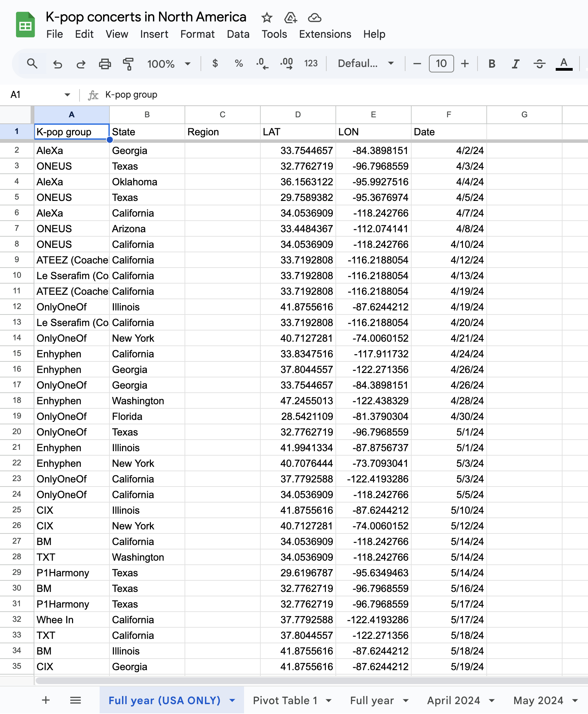
Task: Click the move to Drive folder icon
Action: coord(291,17)
